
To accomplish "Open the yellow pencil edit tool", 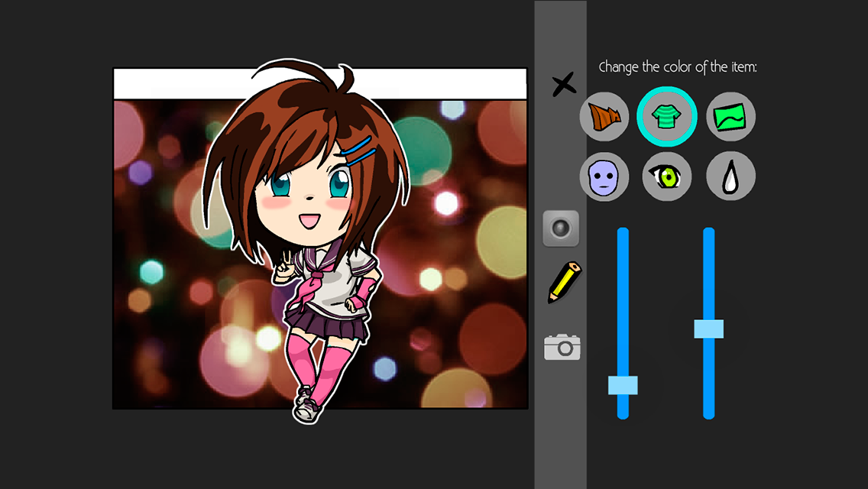I will coord(564,283).
